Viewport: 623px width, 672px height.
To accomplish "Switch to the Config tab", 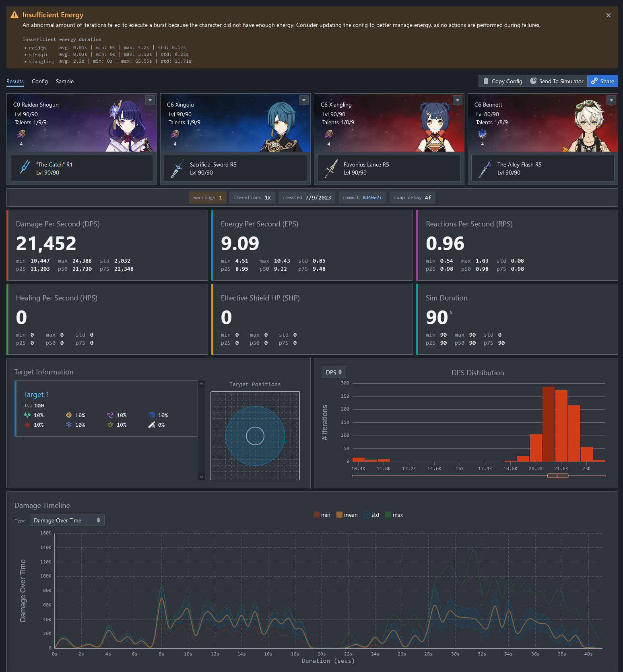I will 39,81.
